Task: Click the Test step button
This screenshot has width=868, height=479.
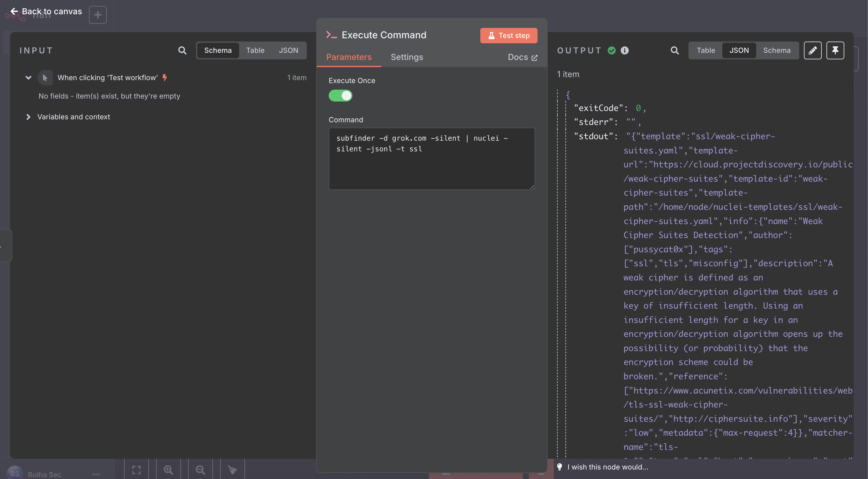Action: click(x=508, y=36)
